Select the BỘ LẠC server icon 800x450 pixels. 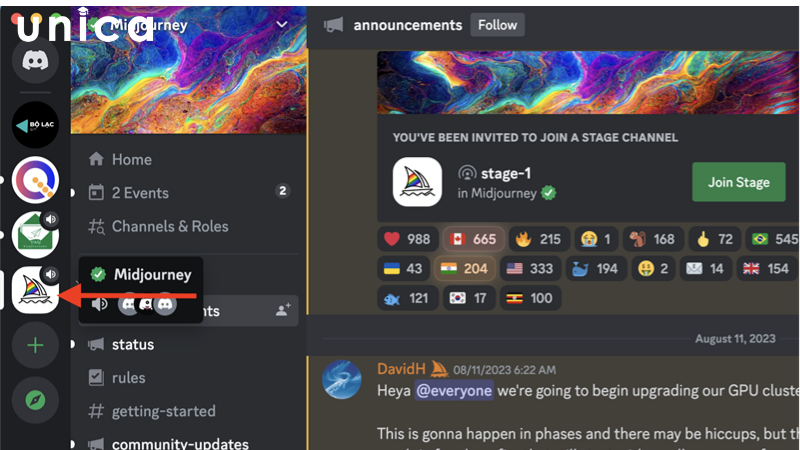click(x=35, y=124)
